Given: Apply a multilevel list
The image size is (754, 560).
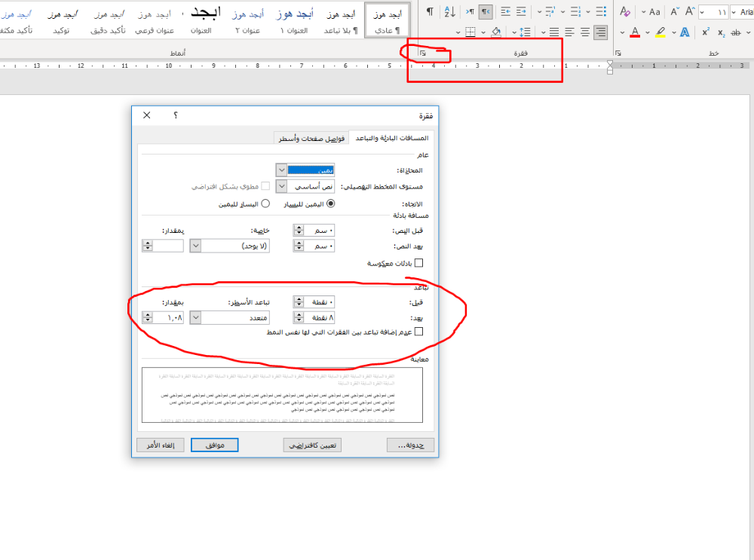Looking at the screenshot, I should click(550, 11).
